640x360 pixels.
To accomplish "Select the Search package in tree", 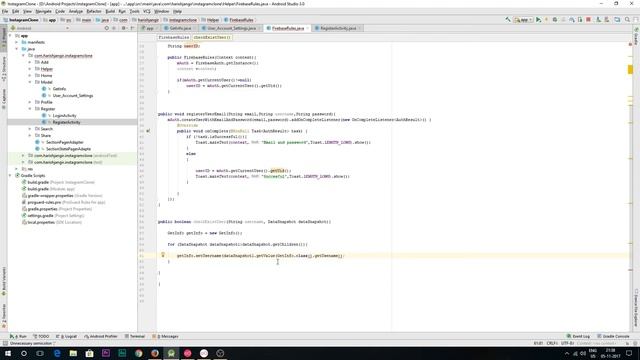I will pyautogui.click(x=47, y=129).
